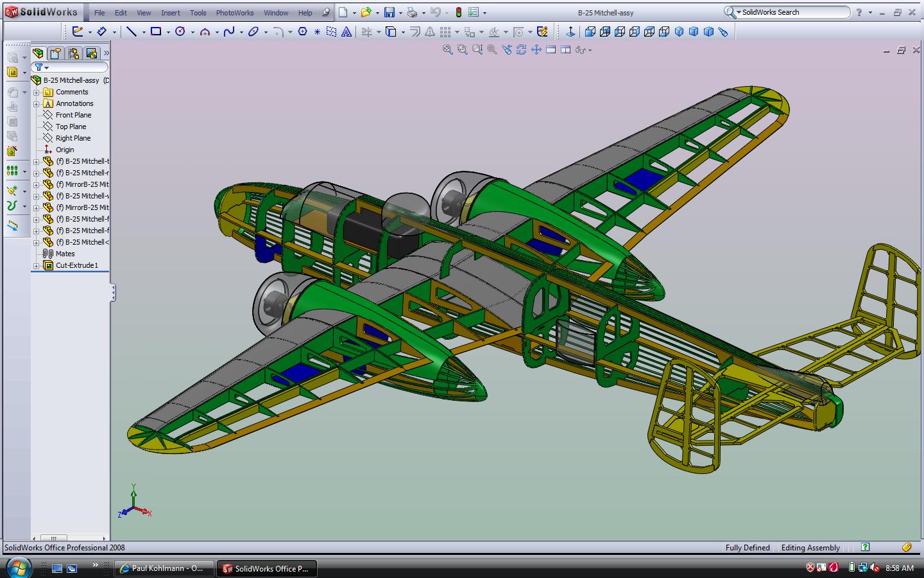Toggle the menu bar pushpin
This screenshot has width=924, height=578.
click(326, 12)
